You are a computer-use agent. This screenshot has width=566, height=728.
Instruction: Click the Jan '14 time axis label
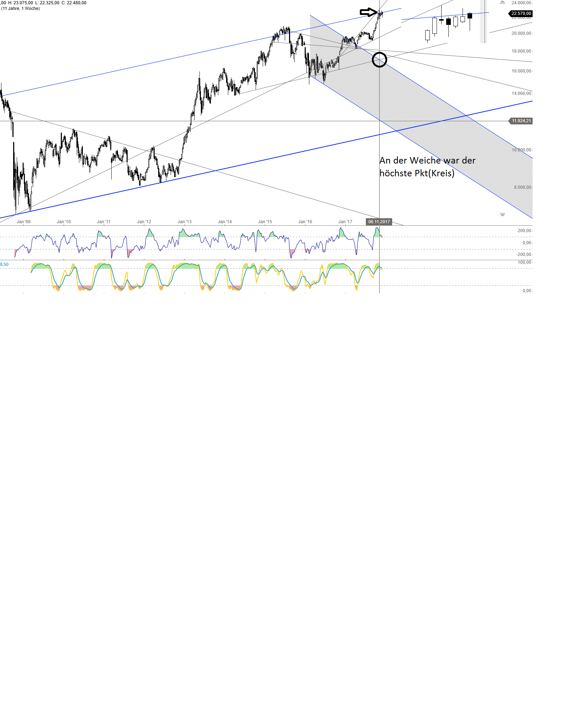tap(225, 222)
